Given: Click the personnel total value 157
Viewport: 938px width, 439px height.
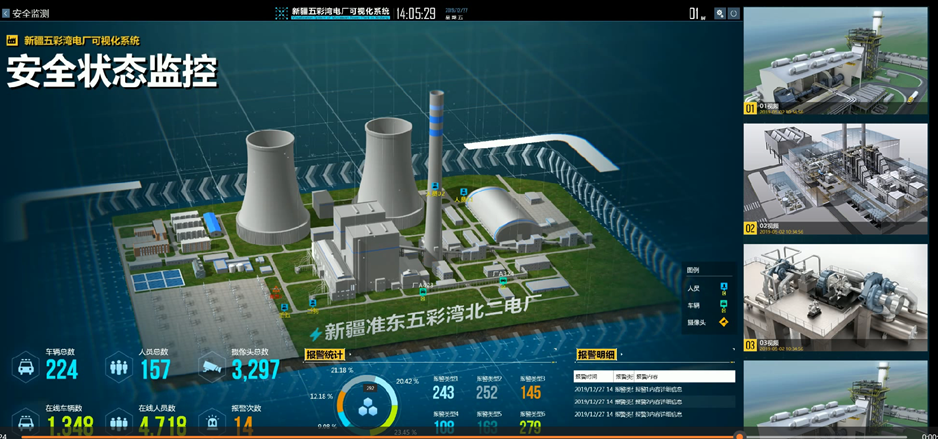Looking at the screenshot, I should click(x=156, y=370).
